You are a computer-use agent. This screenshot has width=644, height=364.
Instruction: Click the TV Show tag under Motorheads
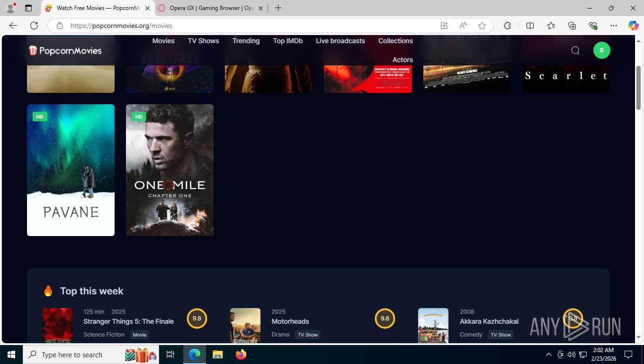point(308,335)
